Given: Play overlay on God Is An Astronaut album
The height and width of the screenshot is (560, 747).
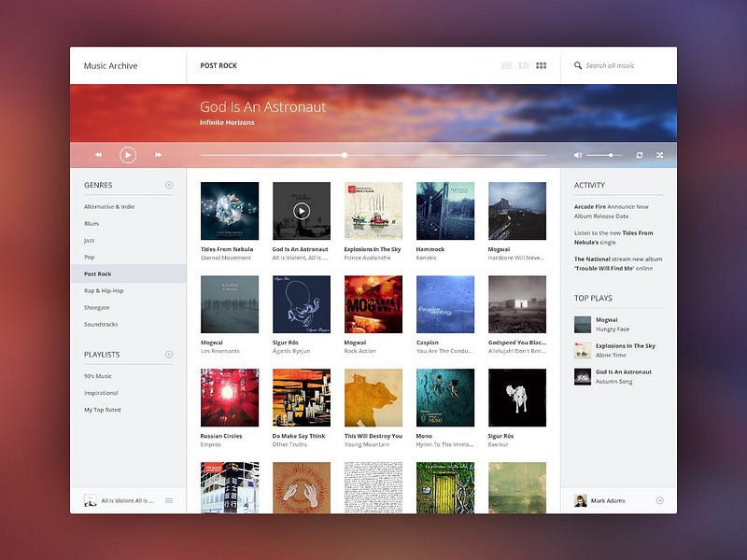Looking at the screenshot, I should [301, 211].
